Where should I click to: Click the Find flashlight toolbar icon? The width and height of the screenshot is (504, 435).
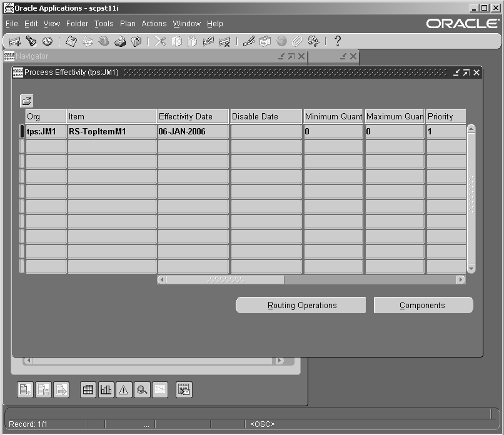click(x=31, y=41)
